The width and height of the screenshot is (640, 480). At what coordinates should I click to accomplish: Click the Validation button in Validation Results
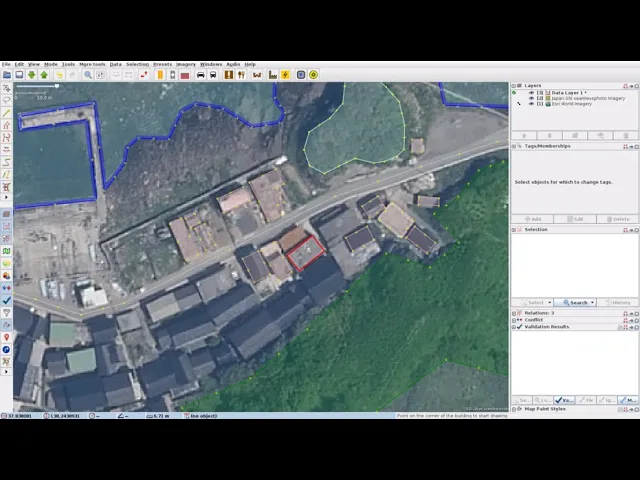564,400
